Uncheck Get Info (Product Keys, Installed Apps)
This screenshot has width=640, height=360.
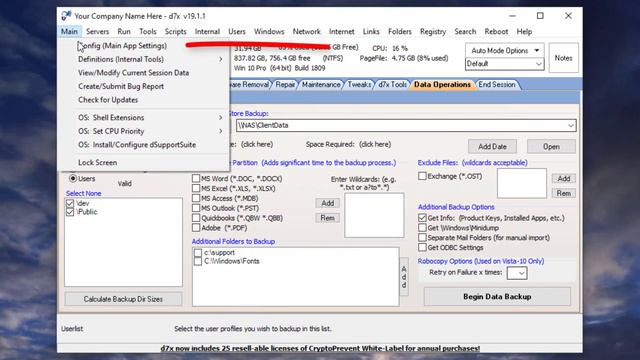422,218
